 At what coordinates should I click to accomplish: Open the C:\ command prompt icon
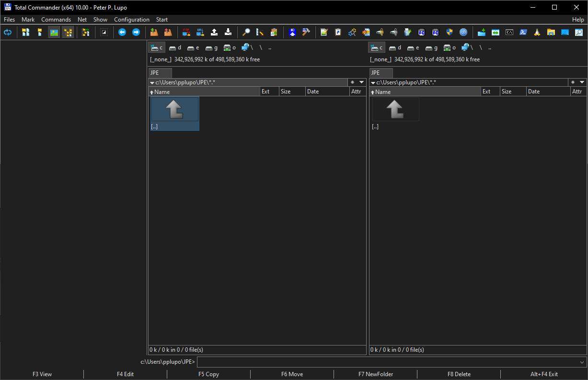click(509, 32)
